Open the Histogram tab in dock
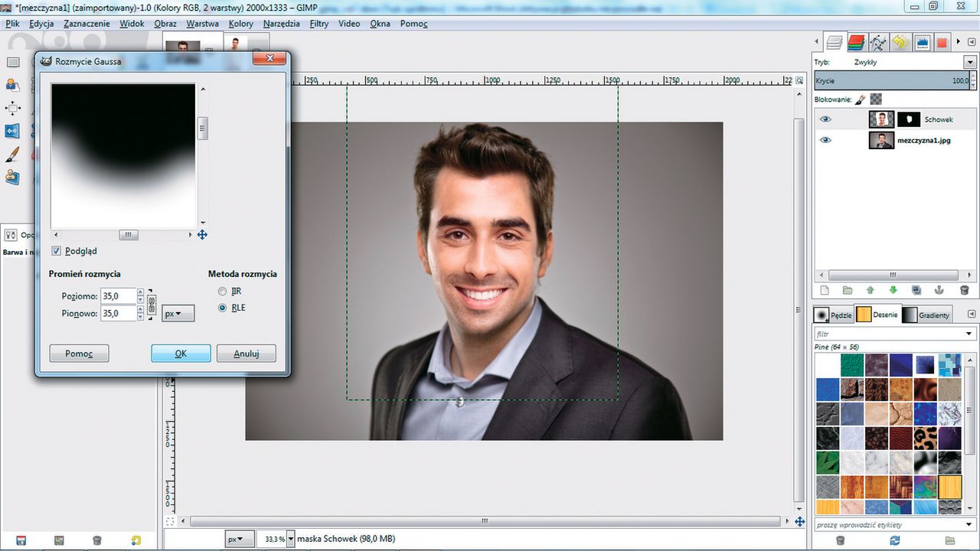Image resolution: width=980 pixels, height=551 pixels. (x=922, y=42)
